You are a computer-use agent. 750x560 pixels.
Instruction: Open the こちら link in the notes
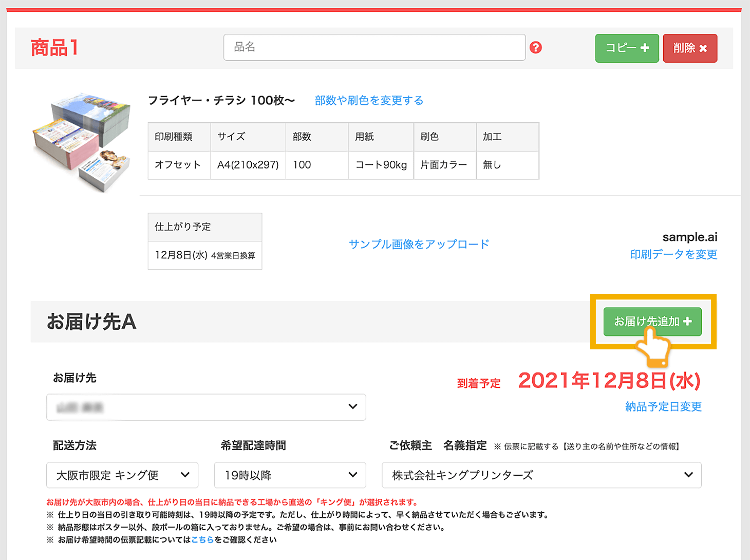click(203, 539)
